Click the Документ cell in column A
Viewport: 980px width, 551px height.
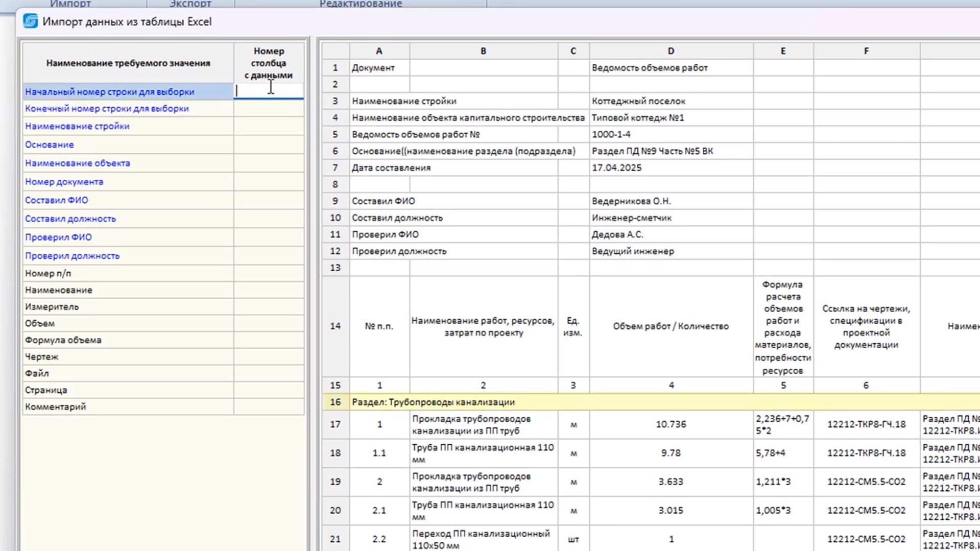pyautogui.click(x=379, y=67)
